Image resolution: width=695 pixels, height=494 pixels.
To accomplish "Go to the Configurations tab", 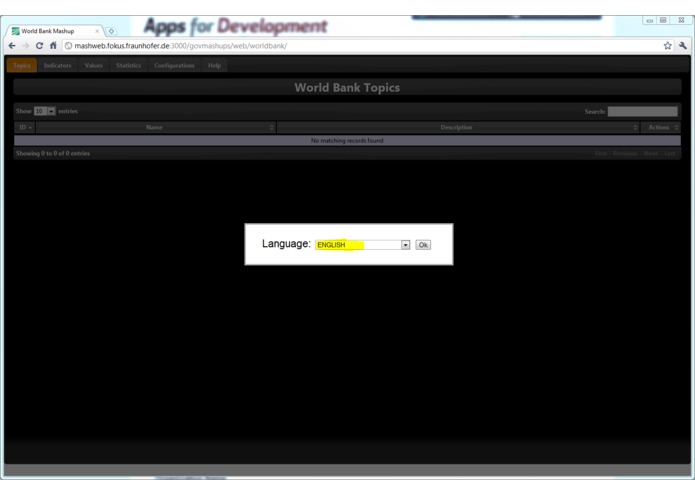I will [174, 65].
